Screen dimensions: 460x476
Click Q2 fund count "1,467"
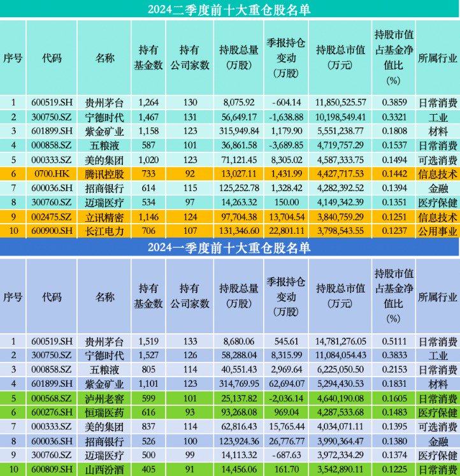pyautogui.click(x=148, y=117)
